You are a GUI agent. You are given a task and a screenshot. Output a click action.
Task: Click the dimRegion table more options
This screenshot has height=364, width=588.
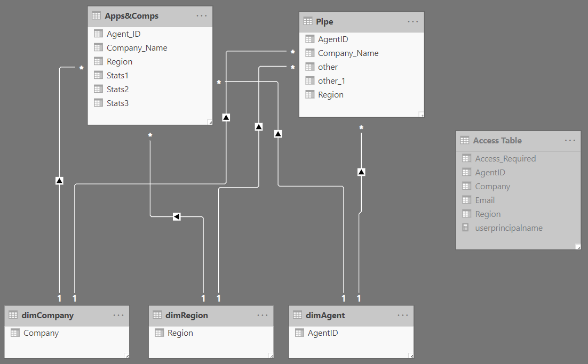point(263,316)
